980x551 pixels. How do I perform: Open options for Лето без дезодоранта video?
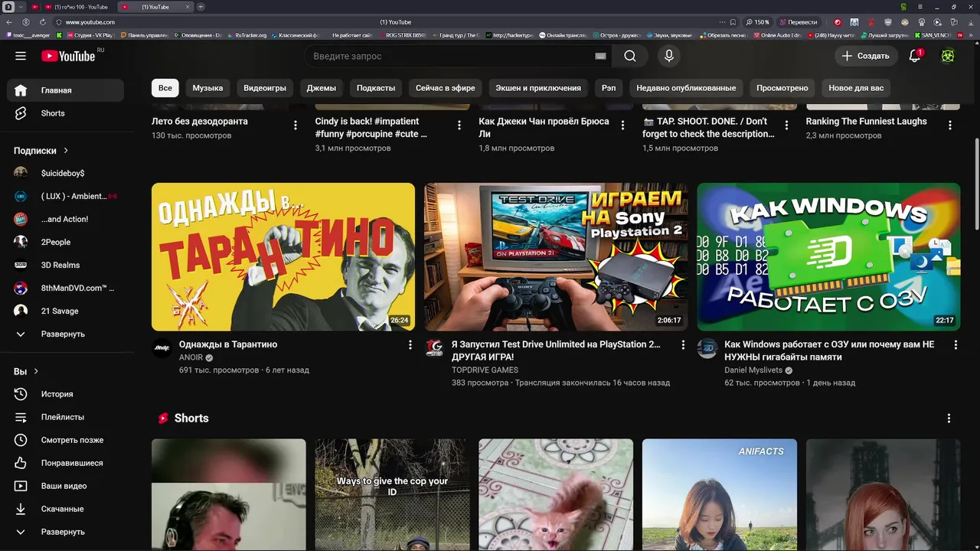[296, 125]
